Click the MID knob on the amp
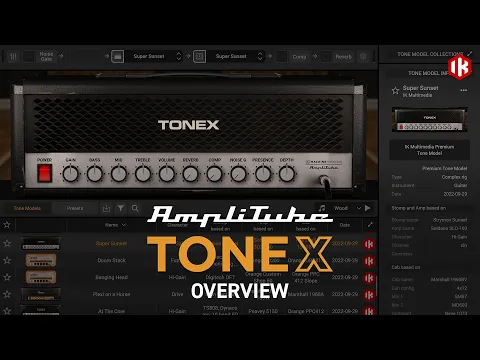Image resolution: width=480 pixels, height=360 pixels. (119, 174)
